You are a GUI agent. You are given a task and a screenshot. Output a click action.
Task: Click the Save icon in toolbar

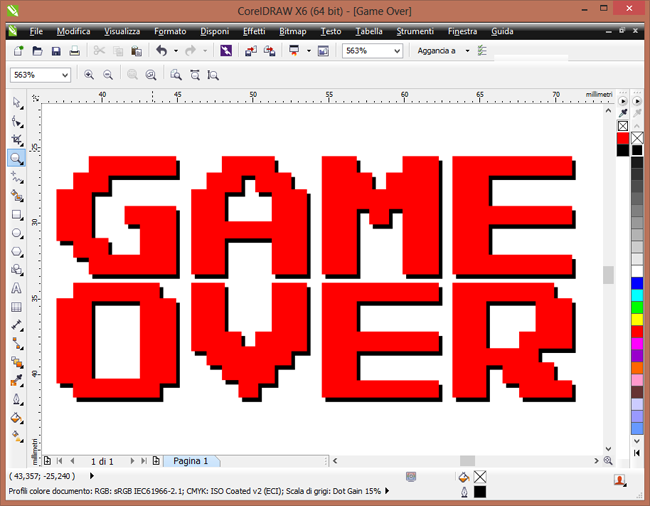tap(56, 51)
